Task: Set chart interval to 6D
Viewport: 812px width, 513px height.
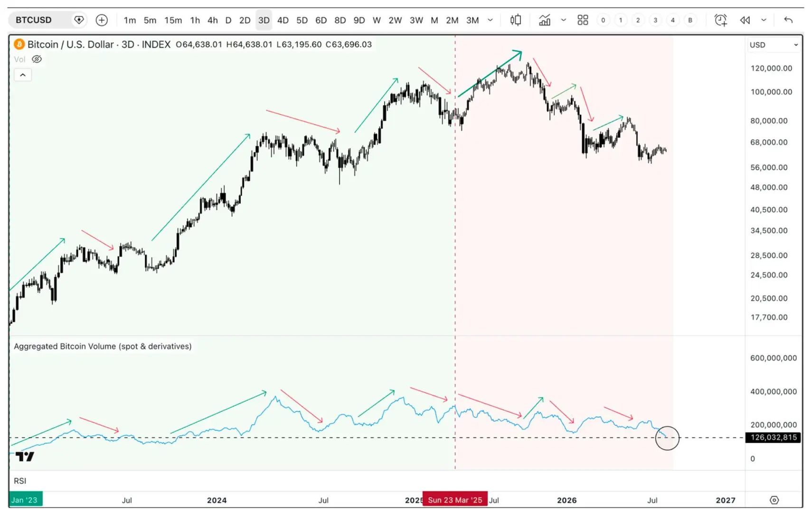Action: click(x=321, y=20)
